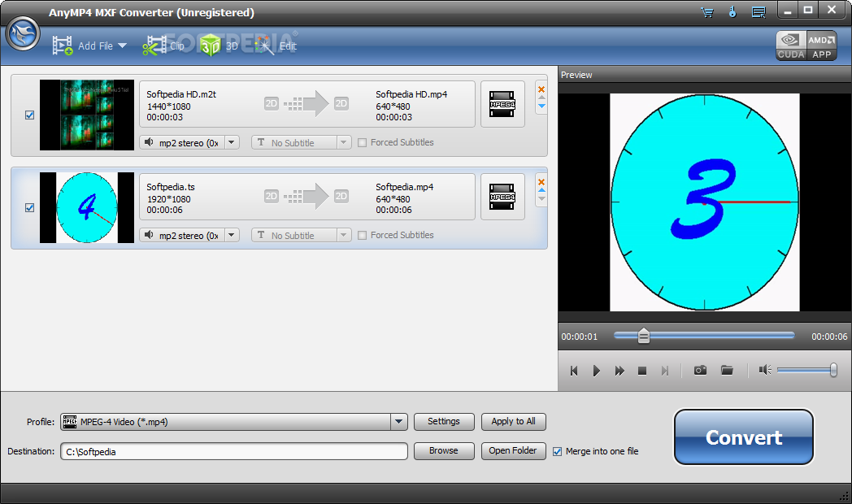Screen dimensions: 852x504
Task: Click source 2D icon in Softpedia HD.m2t row
Action: 272,103
